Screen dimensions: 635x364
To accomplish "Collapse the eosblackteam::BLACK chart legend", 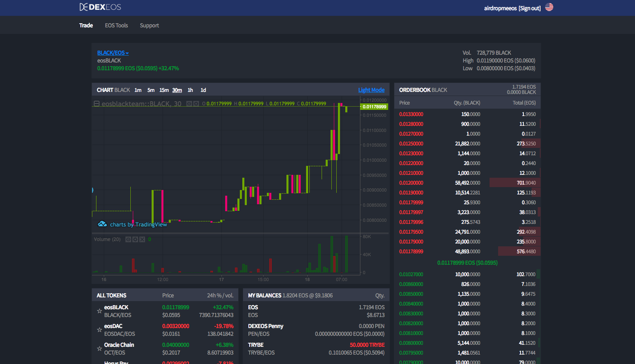I will 96,104.
